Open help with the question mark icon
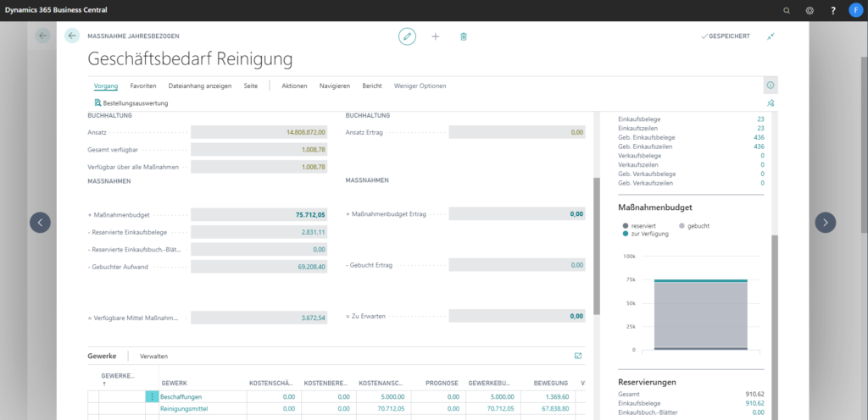Screen dimensions: 868x420 click(832, 10)
